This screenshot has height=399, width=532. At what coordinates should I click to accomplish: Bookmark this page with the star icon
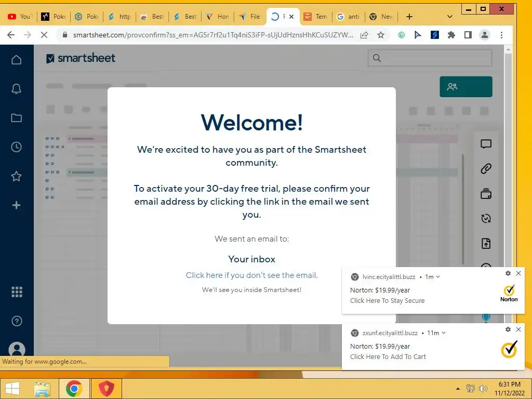pyautogui.click(x=381, y=35)
